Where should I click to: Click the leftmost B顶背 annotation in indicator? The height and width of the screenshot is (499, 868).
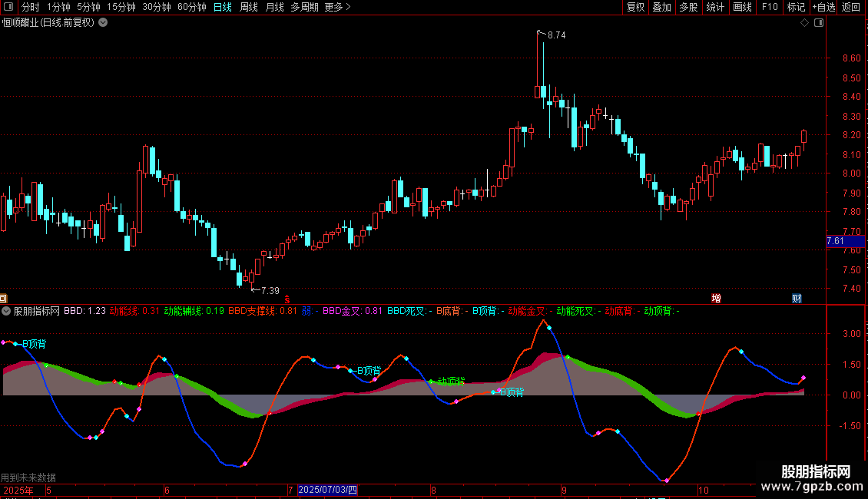coord(34,344)
